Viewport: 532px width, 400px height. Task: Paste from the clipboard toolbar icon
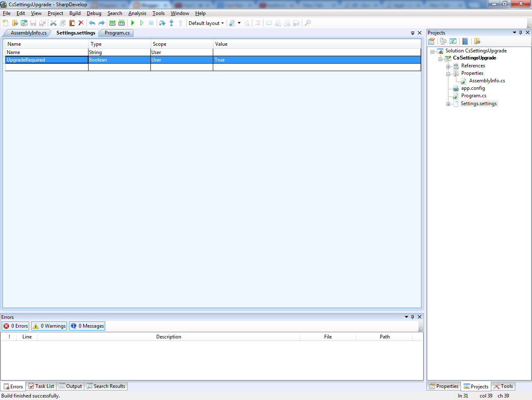click(x=71, y=23)
